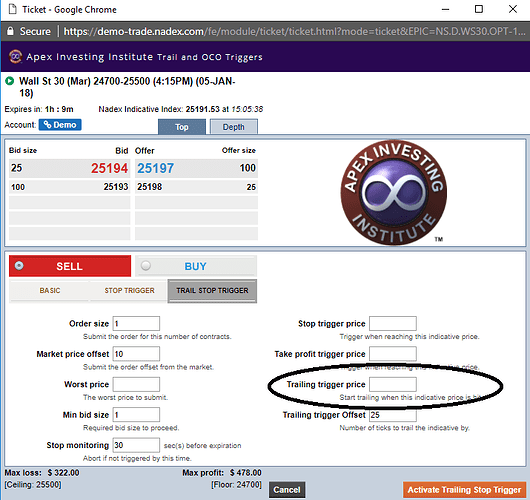Switch to the Top tab
The width and height of the screenshot is (530, 500).
182,127
